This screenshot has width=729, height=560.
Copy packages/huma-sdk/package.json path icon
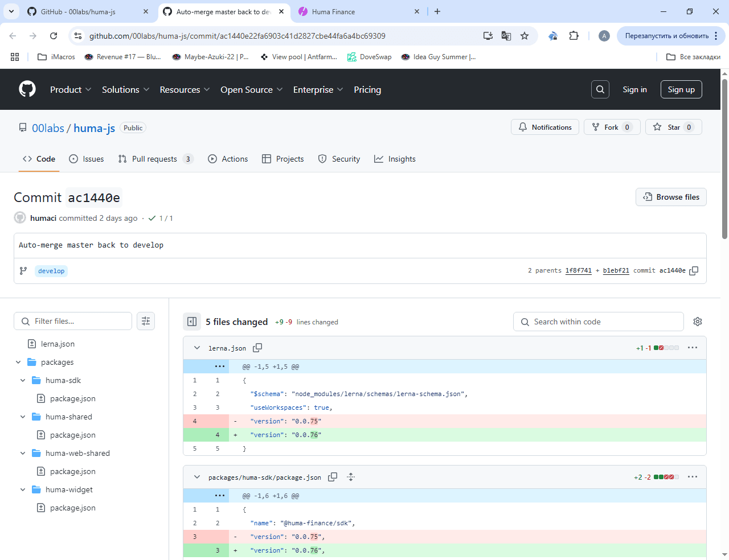[x=333, y=477]
